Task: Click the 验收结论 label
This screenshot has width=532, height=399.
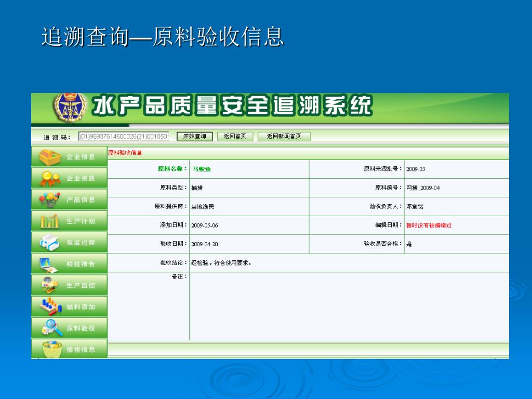Action: (x=174, y=262)
